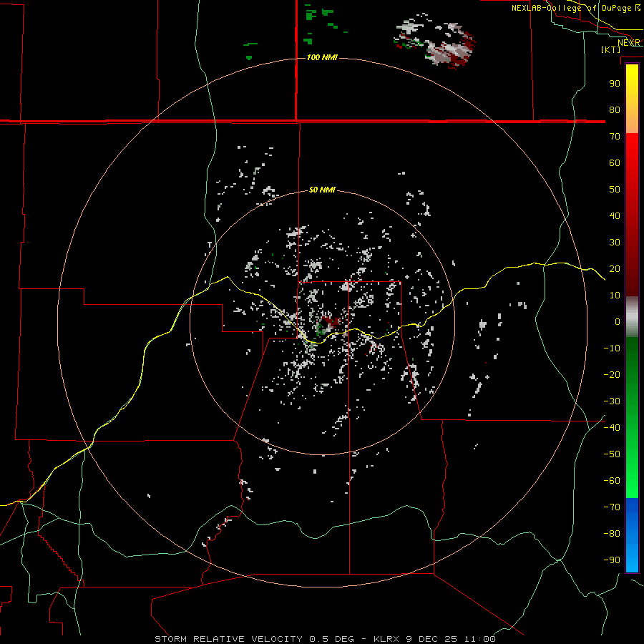Click the NEXR label above the scale
Screen dimensions: 644x644
point(629,43)
